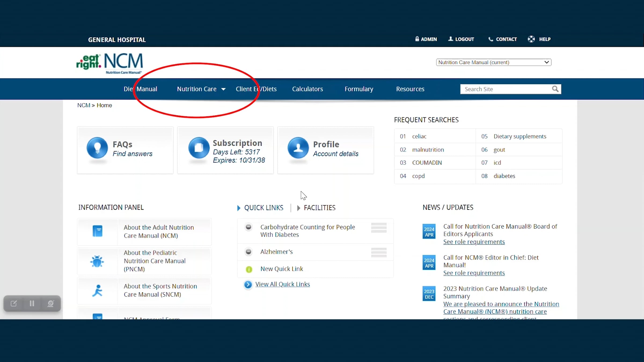Click the drag handle for Carbohydrate Counting link
This screenshot has height=362, width=644.
[379, 228]
